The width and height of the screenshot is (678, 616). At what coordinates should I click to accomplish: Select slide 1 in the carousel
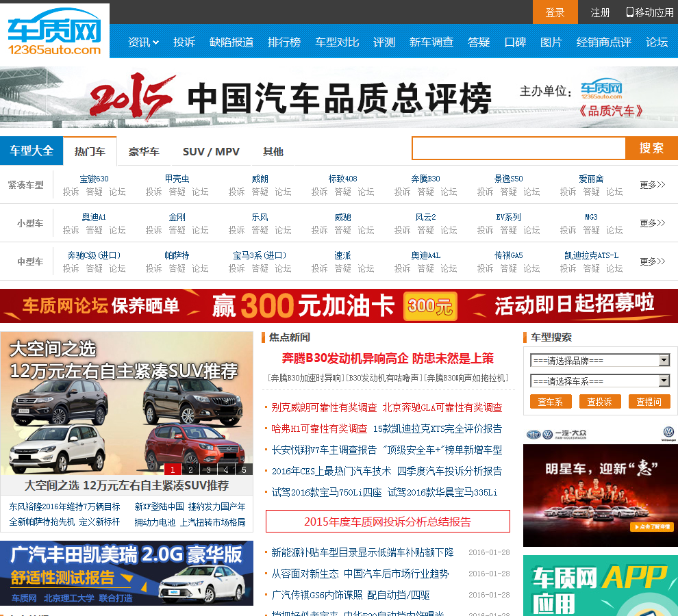[x=173, y=470]
